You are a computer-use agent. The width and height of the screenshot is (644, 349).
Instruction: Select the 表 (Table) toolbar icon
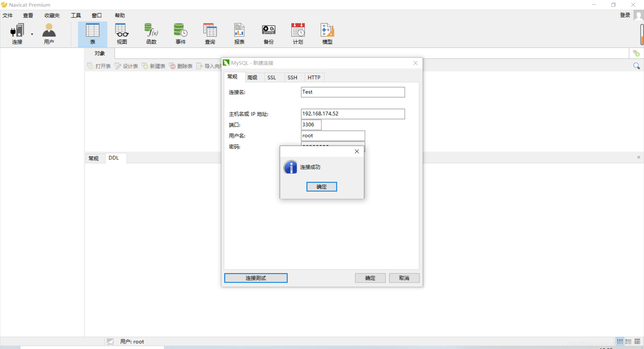point(93,34)
